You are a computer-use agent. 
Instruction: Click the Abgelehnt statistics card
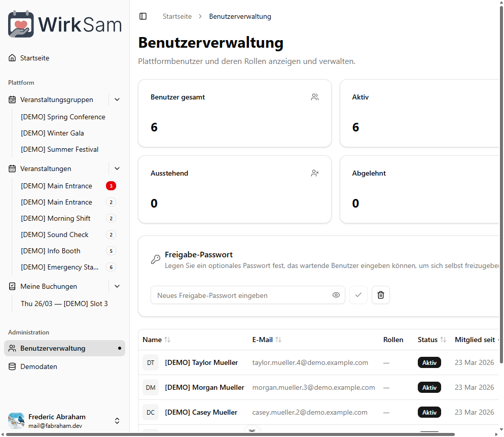pyautogui.click(x=419, y=189)
